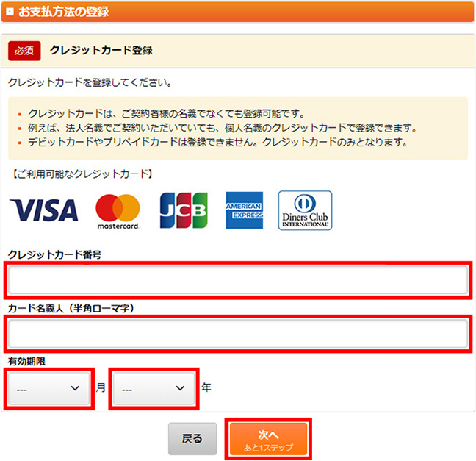The width and height of the screenshot is (476, 461).
Task: Click the chevron arrow of year selector
Action: point(180,388)
